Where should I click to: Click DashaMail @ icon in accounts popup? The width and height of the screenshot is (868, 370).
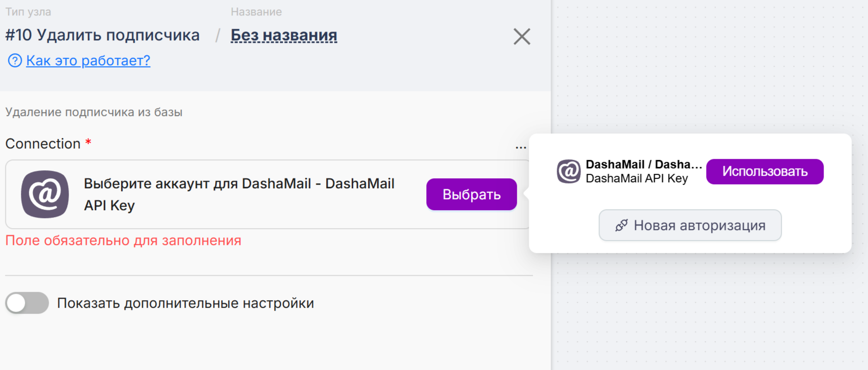(x=568, y=171)
